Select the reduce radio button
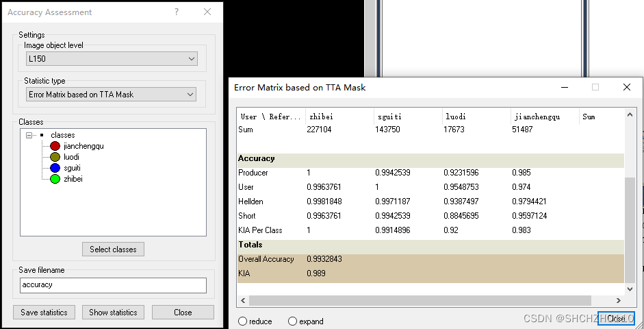644x329 pixels. (243, 321)
